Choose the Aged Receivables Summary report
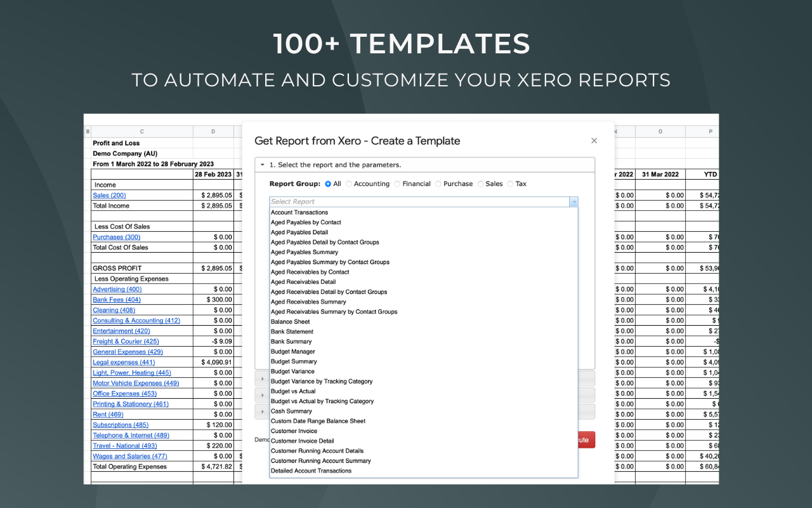The image size is (812, 508). click(x=424, y=302)
